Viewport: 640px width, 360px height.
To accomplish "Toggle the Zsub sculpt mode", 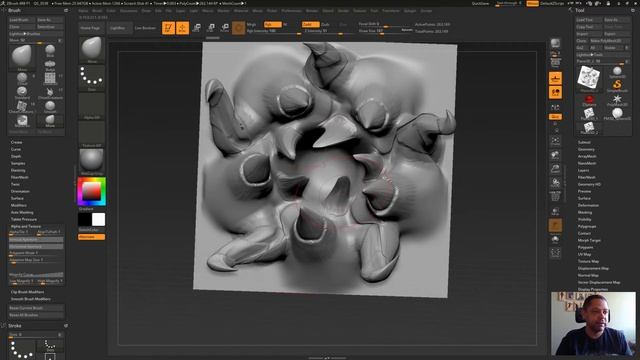I will pos(325,24).
